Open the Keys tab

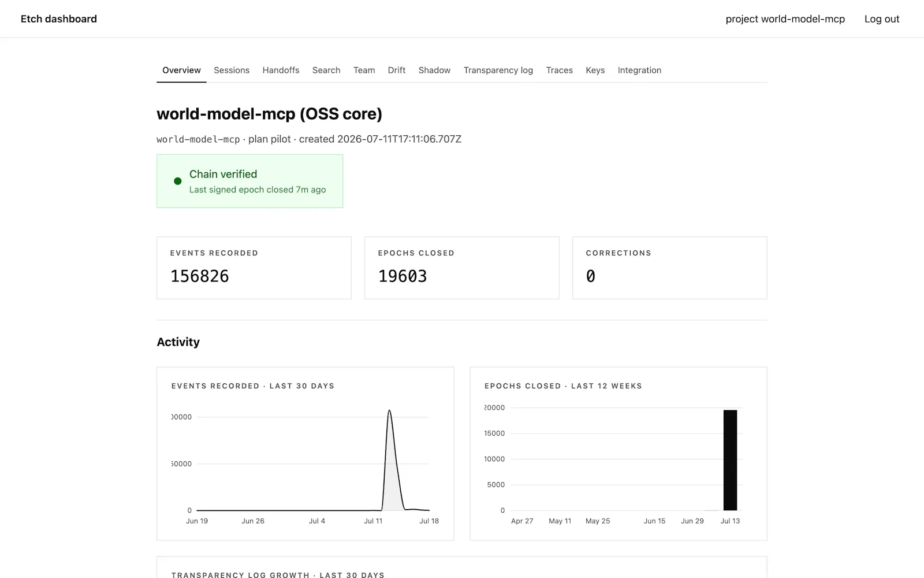595,70
